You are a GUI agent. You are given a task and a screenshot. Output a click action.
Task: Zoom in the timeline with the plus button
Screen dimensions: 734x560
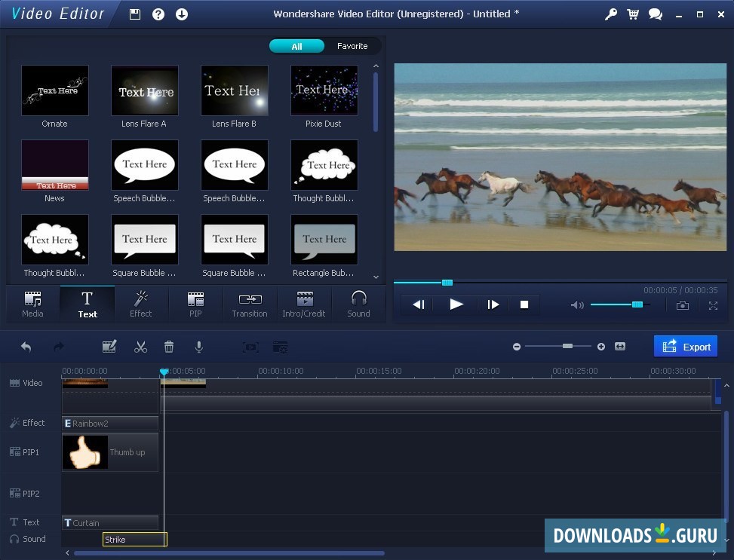point(601,346)
